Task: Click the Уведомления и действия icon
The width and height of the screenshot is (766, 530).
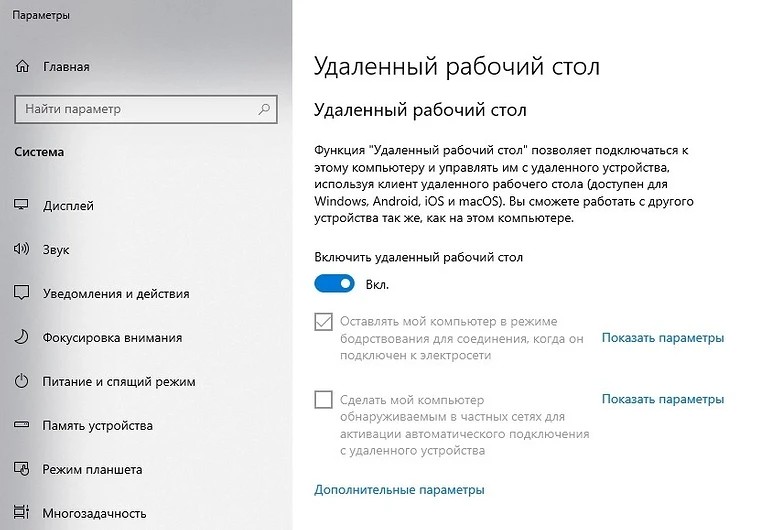Action: pyautogui.click(x=22, y=294)
